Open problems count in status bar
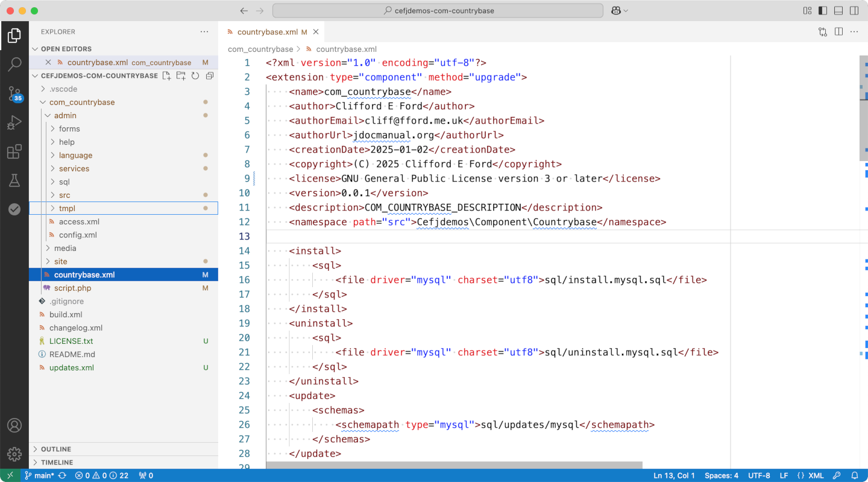Screen dimensions: 868x482 (101, 475)
